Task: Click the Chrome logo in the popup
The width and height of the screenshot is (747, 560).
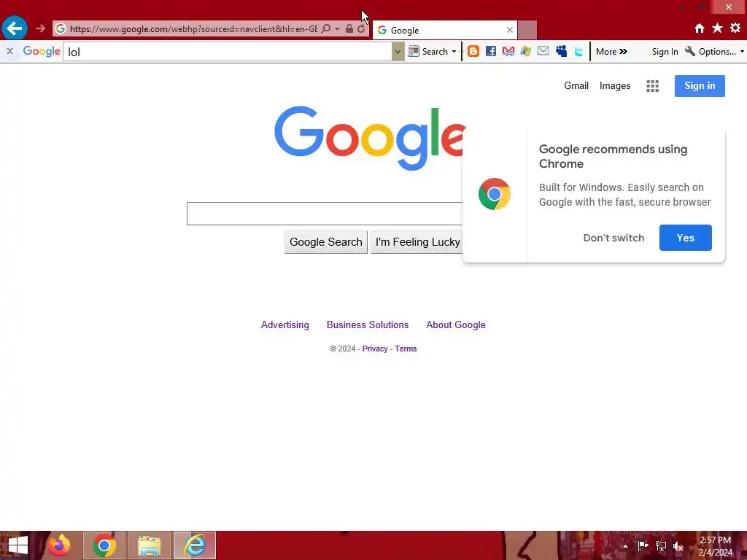Action: coord(495,194)
